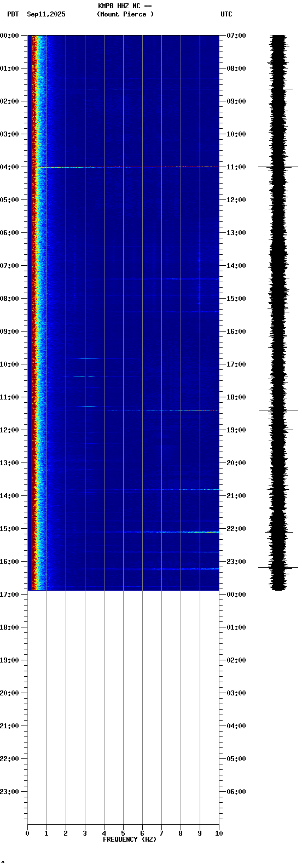Click the '10' frequency axis tick label
The image size is (302, 868).
pos(219,833)
